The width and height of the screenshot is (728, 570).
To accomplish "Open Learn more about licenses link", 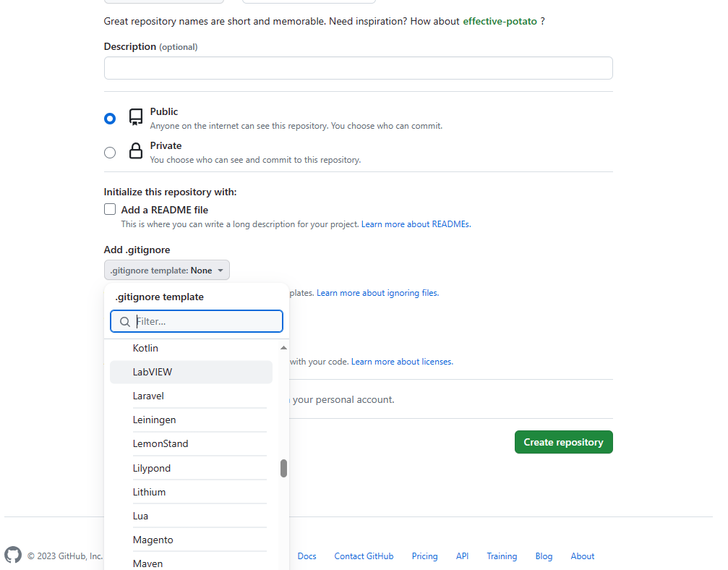I will coord(402,362).
